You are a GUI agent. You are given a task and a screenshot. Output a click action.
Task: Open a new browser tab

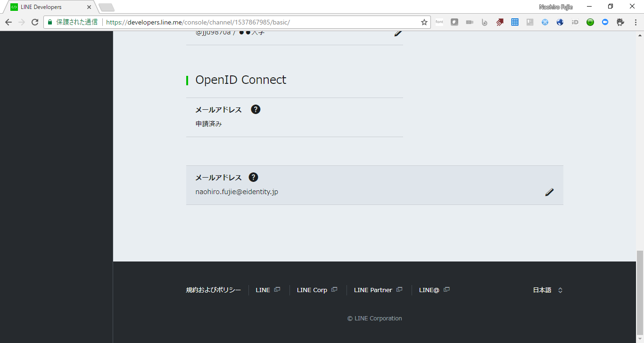click(107, 7)
